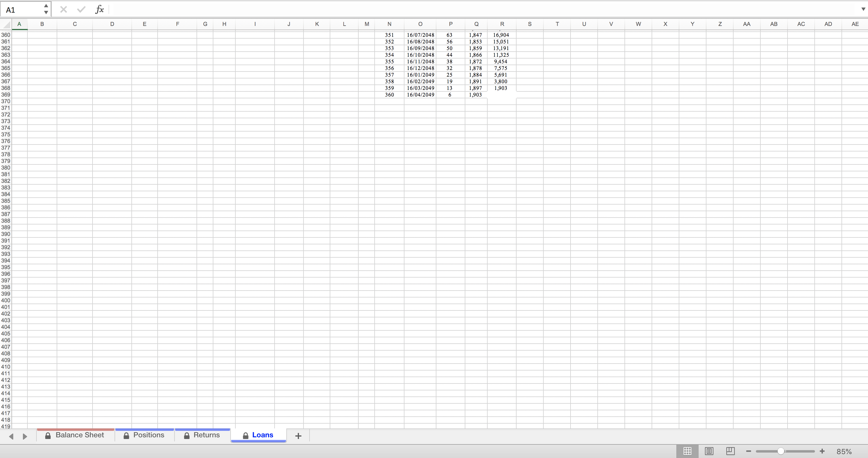The height and width of the screenshot is (458, 868).
Task: Click the 85% zoom level text
Action: [x=844, y=451]
